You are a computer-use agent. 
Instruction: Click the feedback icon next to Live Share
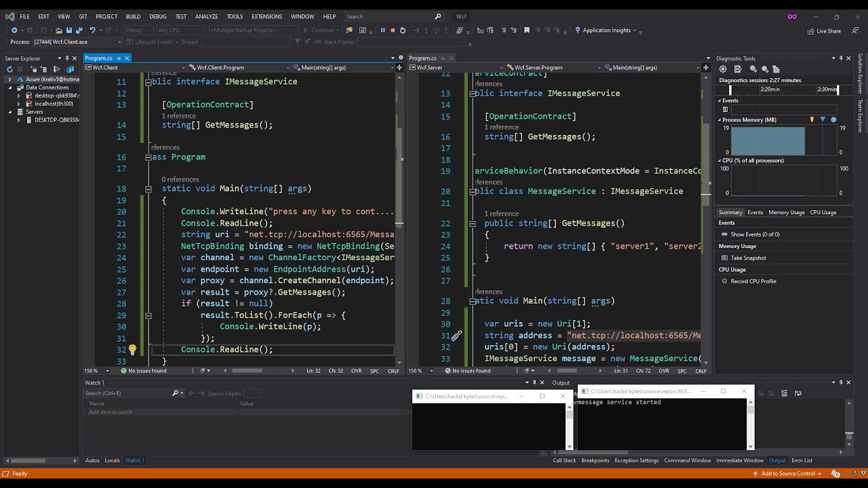coord(855,30)
